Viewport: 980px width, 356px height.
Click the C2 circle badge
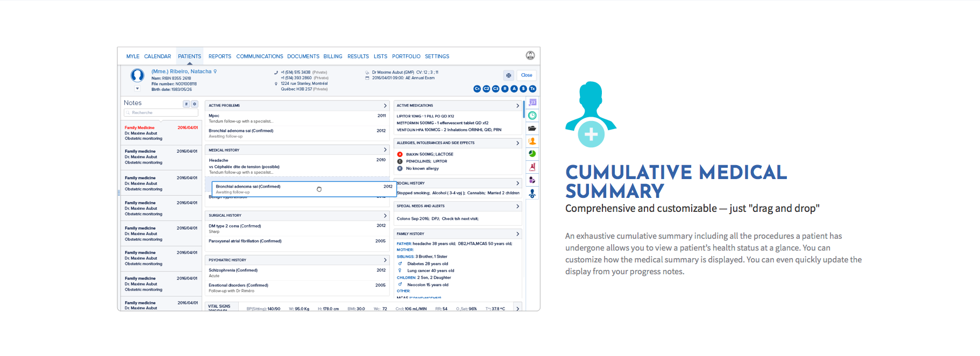tap(486, 89)
